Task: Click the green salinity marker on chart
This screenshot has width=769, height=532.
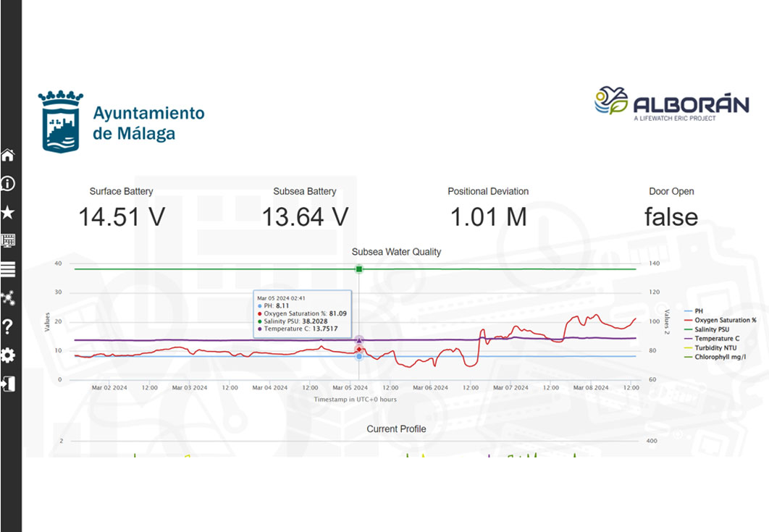Action: click(x=359, y=269)
